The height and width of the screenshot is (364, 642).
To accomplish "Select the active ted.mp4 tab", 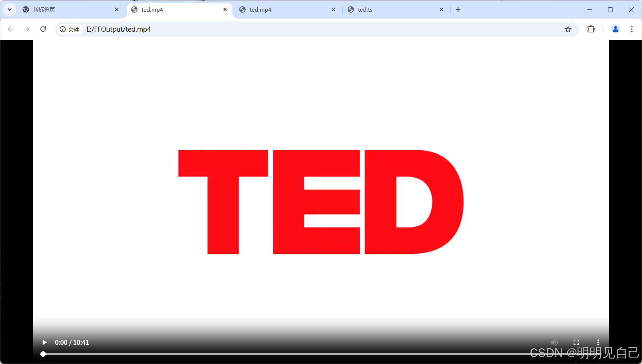I will coord(180,10).
